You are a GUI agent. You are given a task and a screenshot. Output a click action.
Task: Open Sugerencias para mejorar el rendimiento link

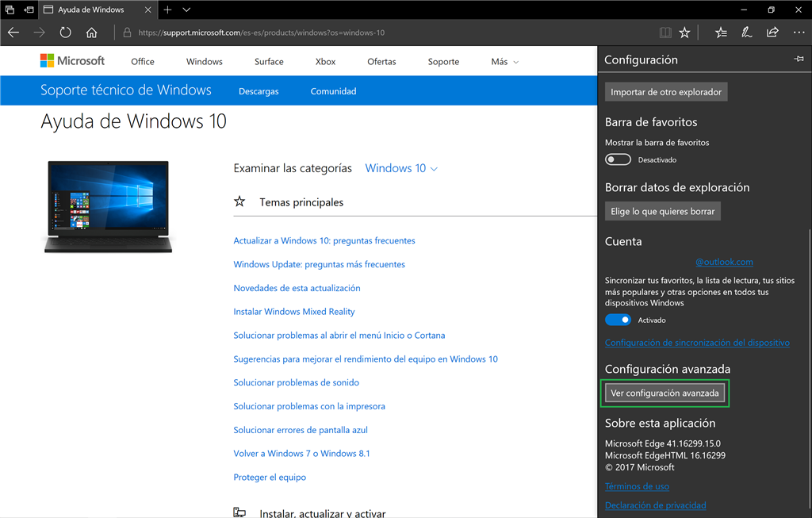(366, 359)
